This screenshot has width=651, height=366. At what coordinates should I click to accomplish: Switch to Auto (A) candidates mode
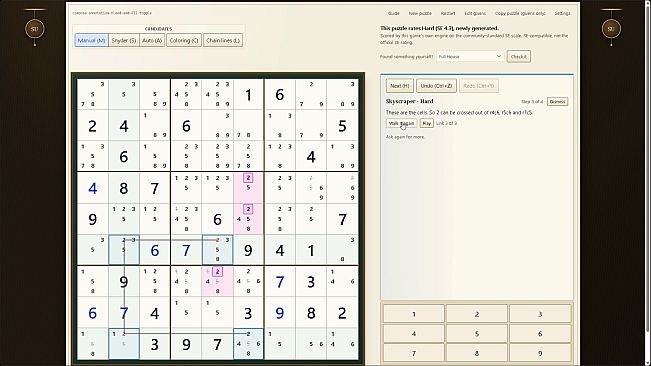click(152, 40)
